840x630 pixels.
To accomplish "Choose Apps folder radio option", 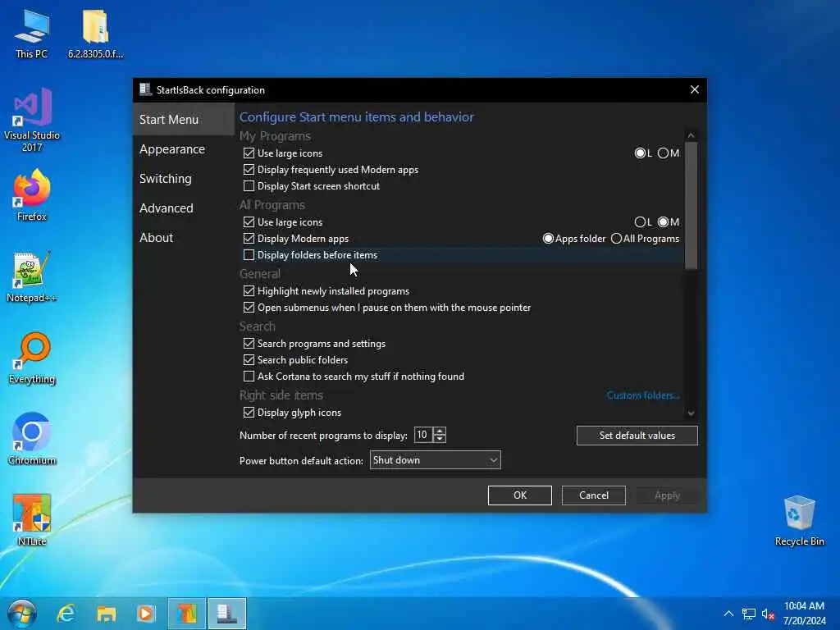I will 548,239.
